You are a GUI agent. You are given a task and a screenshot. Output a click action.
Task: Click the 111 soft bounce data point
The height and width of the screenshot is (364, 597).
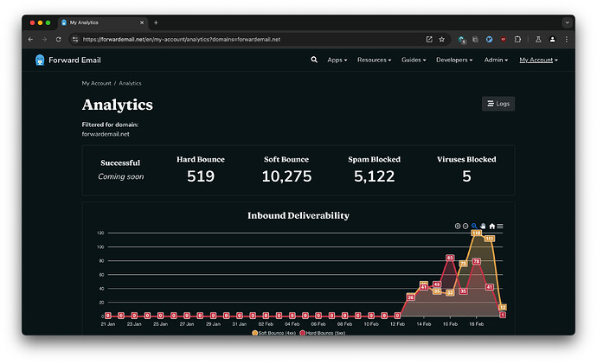[489, 239]
